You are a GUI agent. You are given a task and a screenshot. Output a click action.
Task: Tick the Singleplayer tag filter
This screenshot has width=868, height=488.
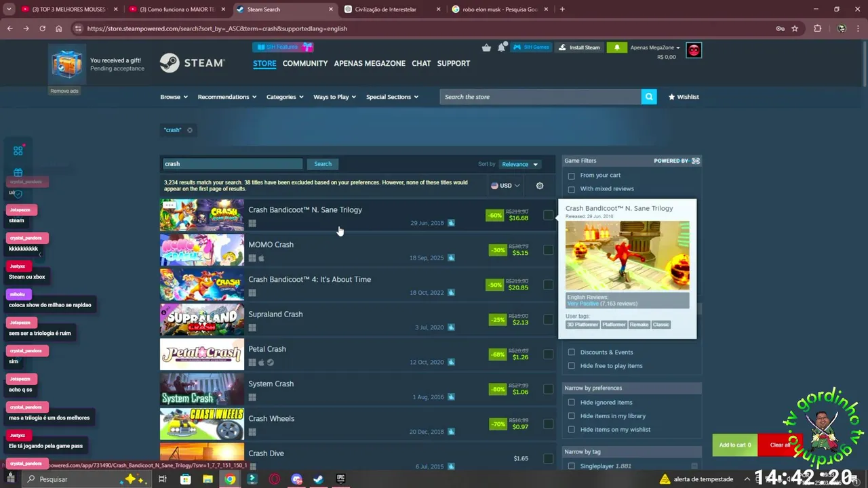pos(571,466)
